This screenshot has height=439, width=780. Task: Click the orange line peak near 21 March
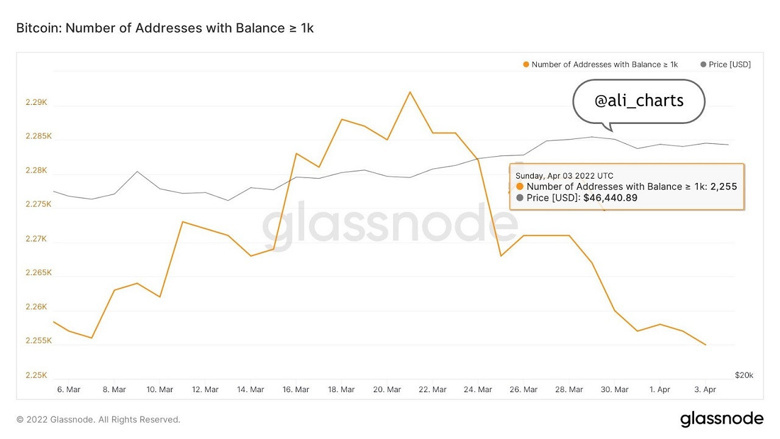(410, 92)
